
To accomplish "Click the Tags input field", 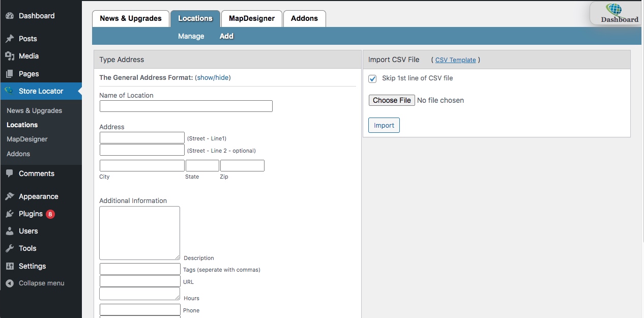I will pyautogui.click(x=140, y=269).
